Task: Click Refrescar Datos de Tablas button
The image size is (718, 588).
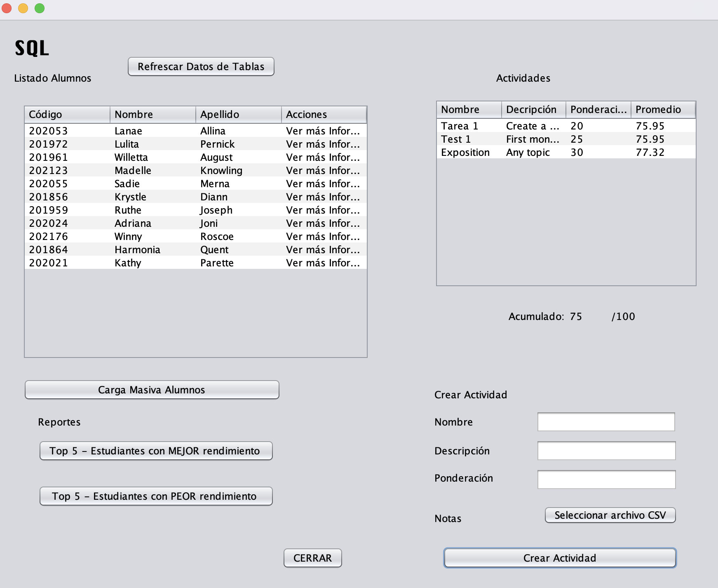Action: (201, 66)
